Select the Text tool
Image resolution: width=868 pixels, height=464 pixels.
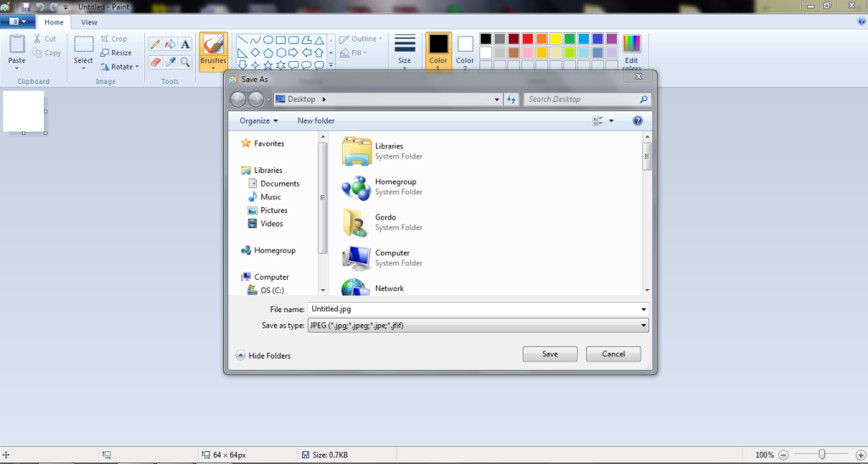(x=185, y=44)
